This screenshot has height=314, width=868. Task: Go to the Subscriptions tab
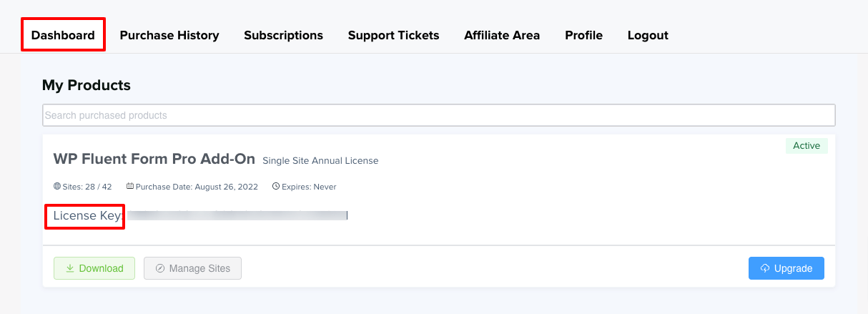283,35
